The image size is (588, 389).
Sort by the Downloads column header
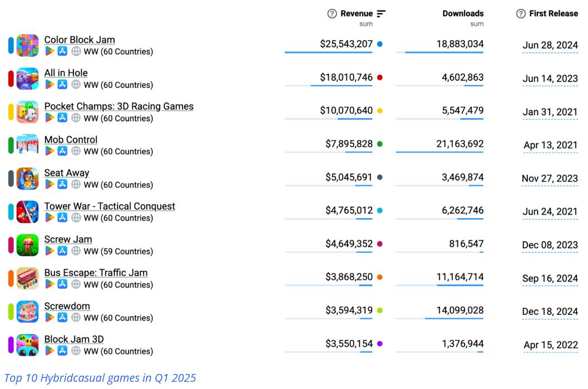pyautogui.click(x=463, y=13)
